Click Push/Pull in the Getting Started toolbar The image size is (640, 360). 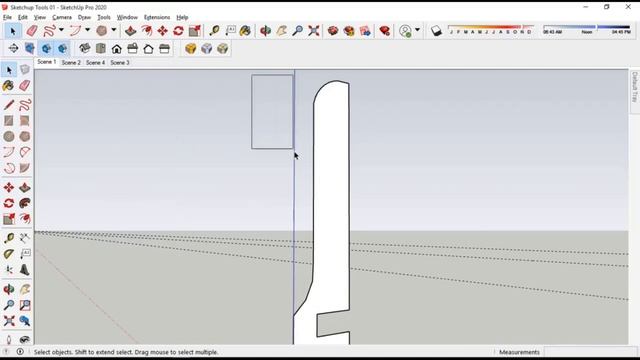(x=131, y=31)
